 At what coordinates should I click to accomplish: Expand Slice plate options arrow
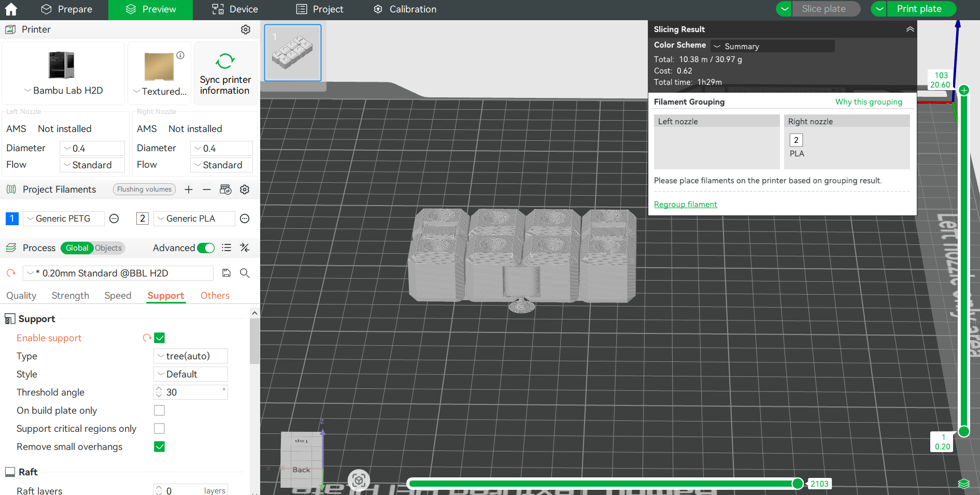(784, 9)
